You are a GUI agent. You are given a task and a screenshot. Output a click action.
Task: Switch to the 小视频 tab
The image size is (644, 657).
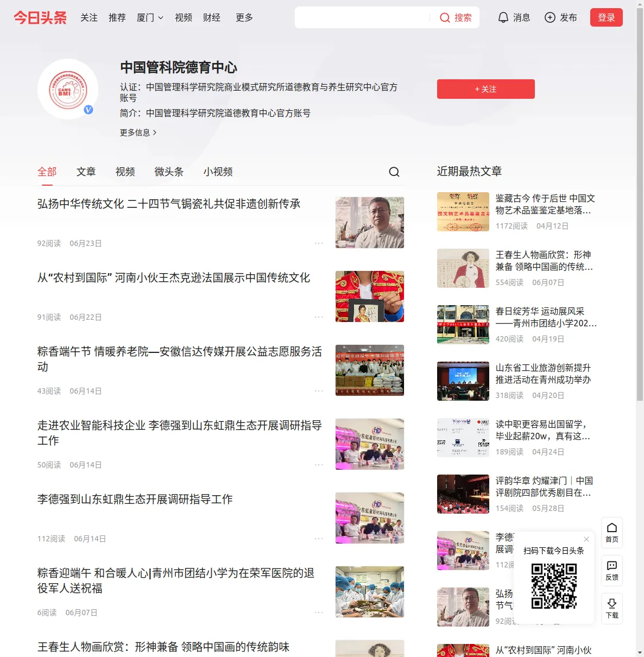point(218,172)
